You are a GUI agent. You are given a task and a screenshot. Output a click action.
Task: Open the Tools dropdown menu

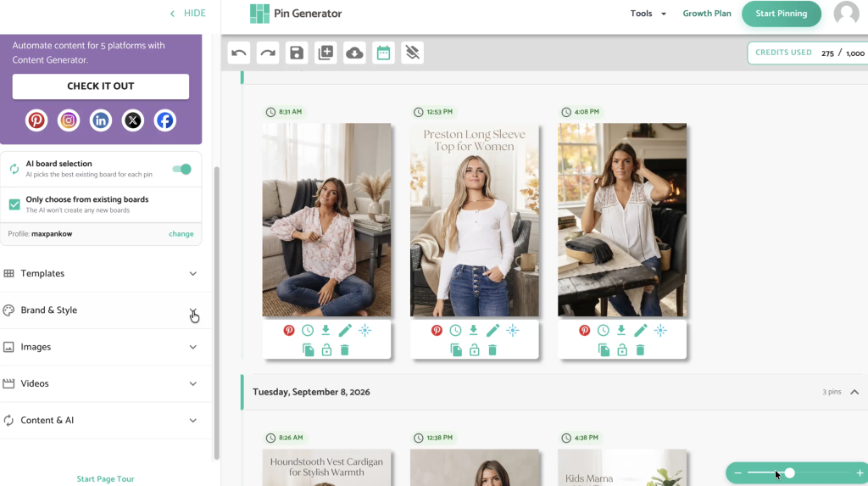648,14
